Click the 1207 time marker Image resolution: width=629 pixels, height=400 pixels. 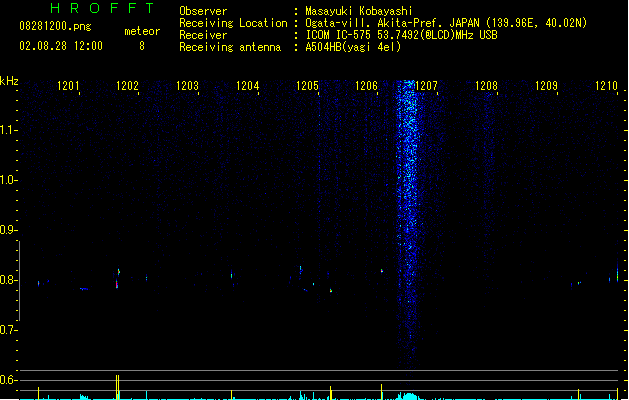[426, 86]
